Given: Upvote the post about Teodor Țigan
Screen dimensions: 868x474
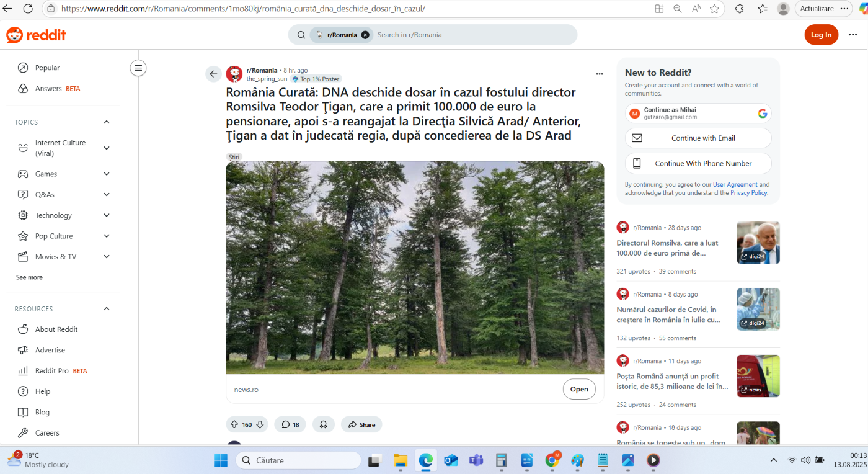Looking at the screenshot, I should [x=236, y=424].
